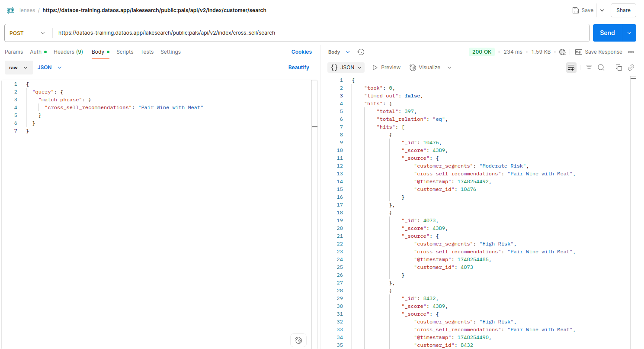Click the Preview play icon
The width and height of the screenshot is (644, 349).
pos(375,68)
